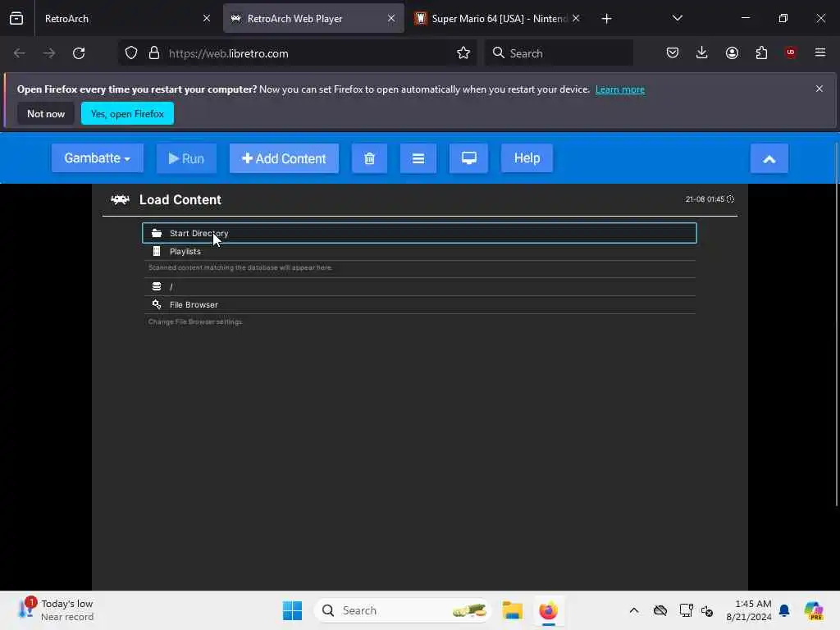The height and width of the screenshot is (630, 840).
Task: Click the Playlists list icon
Action: pos(157,251)
